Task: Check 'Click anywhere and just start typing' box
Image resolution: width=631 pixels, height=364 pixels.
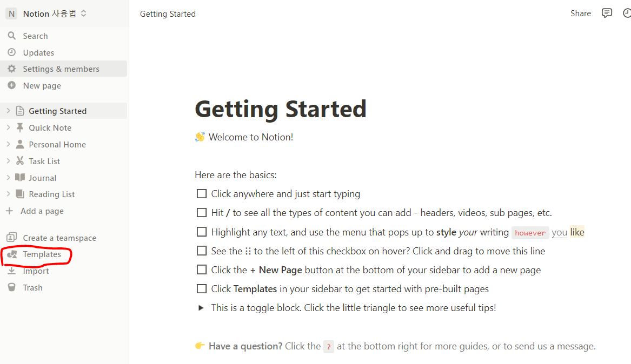Action: point(202,194)
